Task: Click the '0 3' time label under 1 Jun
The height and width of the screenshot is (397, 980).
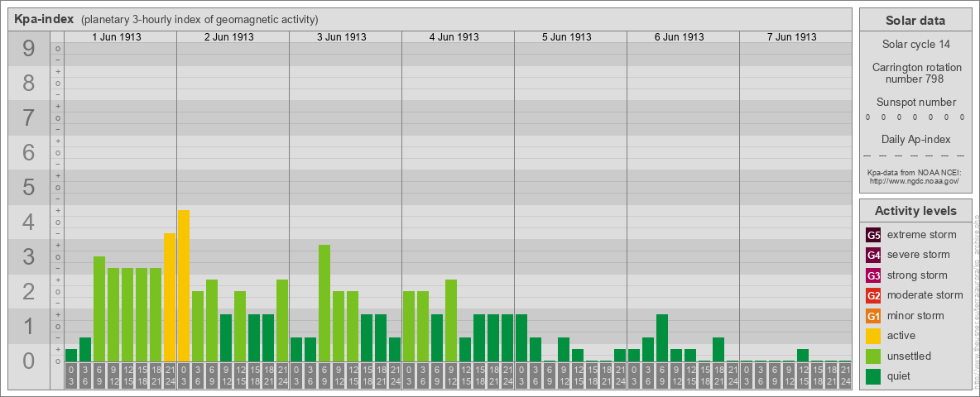Action: [71, 376]
